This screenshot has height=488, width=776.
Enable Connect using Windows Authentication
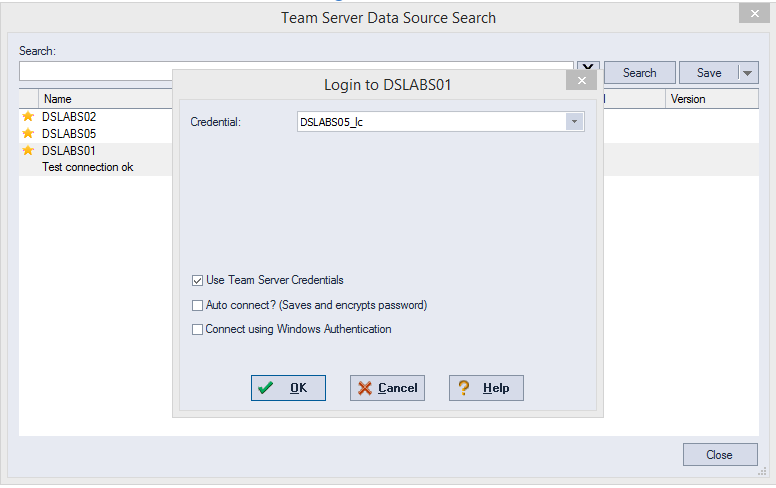pos(197,329)
